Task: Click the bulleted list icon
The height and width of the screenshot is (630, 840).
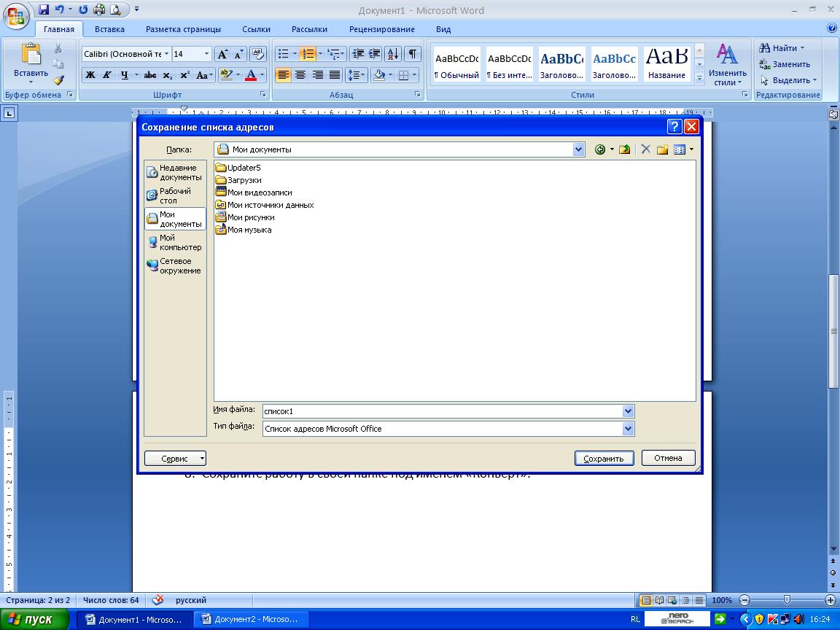Action: point(284,54)
